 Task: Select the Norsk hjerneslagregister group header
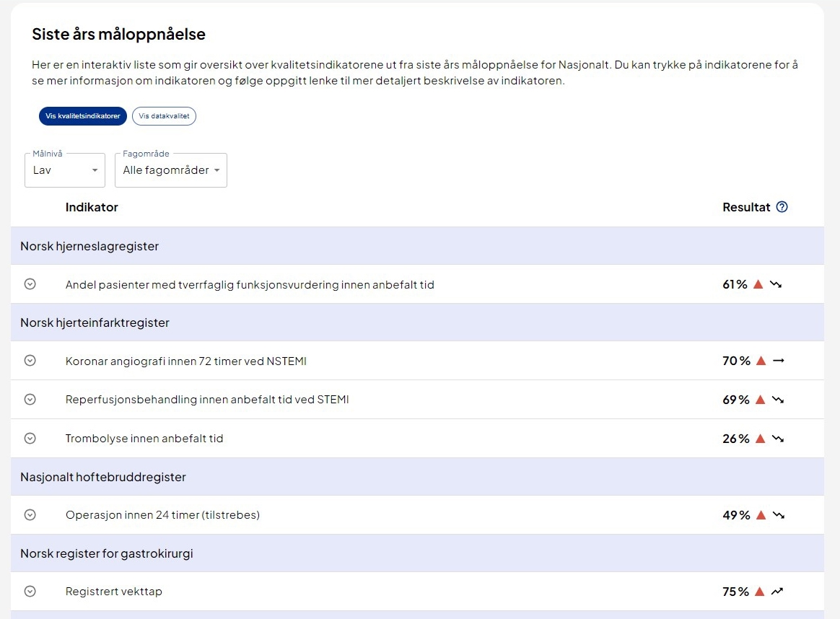(x=89, y=246)
